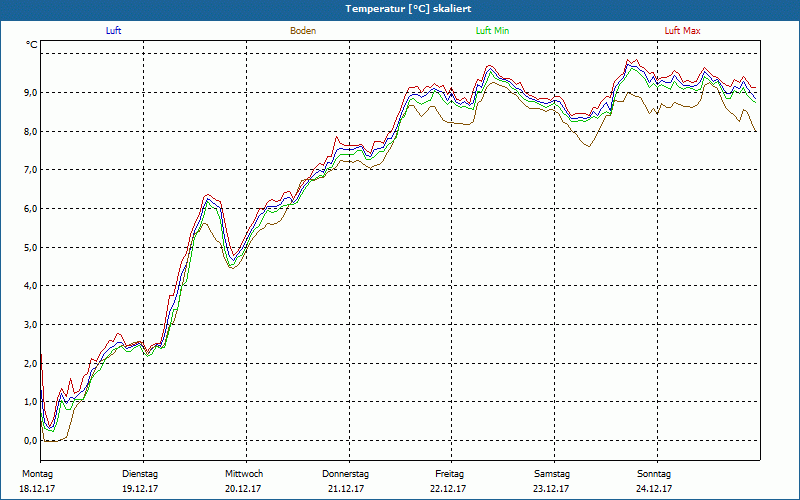Click the '4,0' y-axis value

tap(31, 286)
